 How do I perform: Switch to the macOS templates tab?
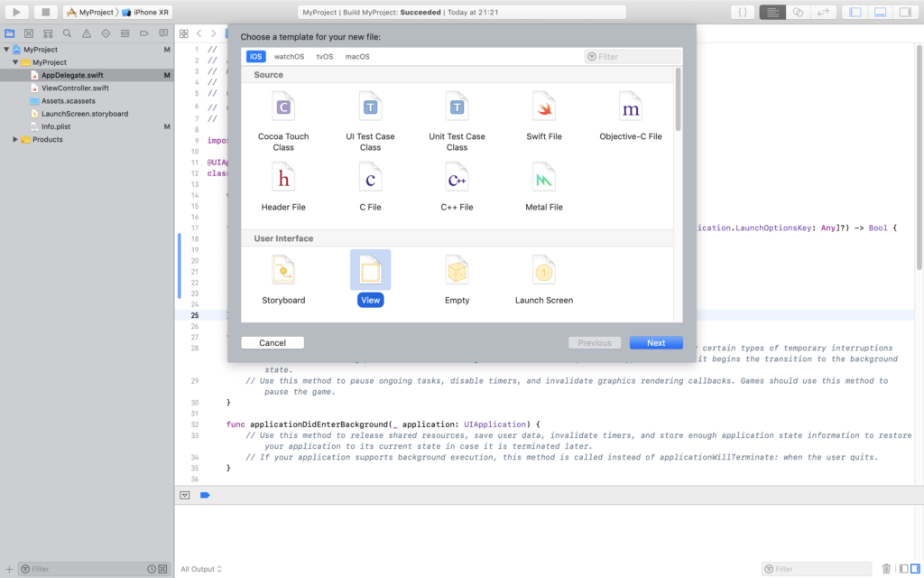tap(357, 57)
